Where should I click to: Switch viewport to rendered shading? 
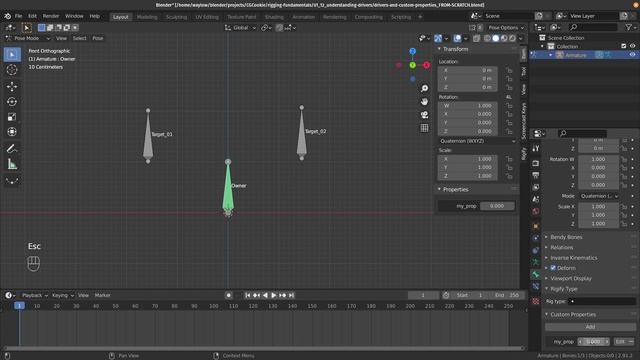click(x=512, y=38)
